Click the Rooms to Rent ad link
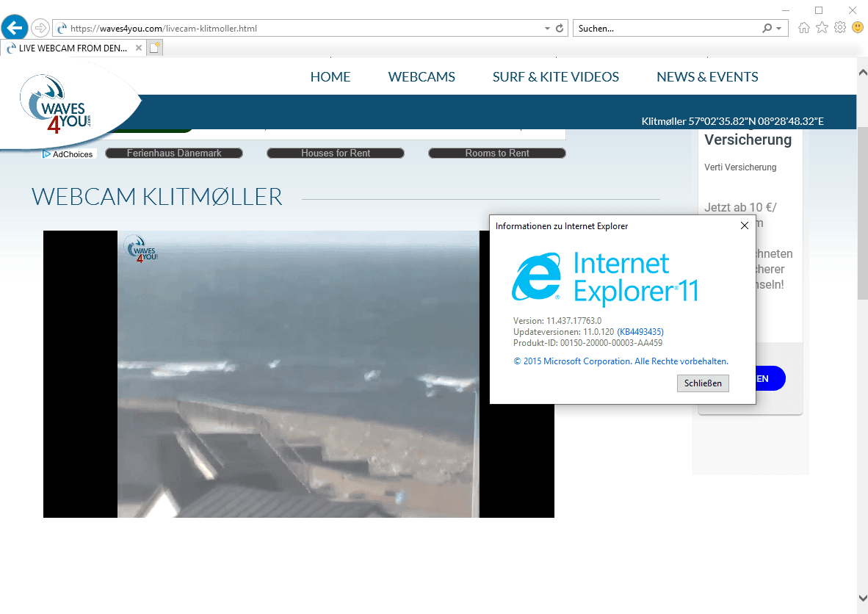The width and height of the screenshot is (868, 614). pos(497,153)
